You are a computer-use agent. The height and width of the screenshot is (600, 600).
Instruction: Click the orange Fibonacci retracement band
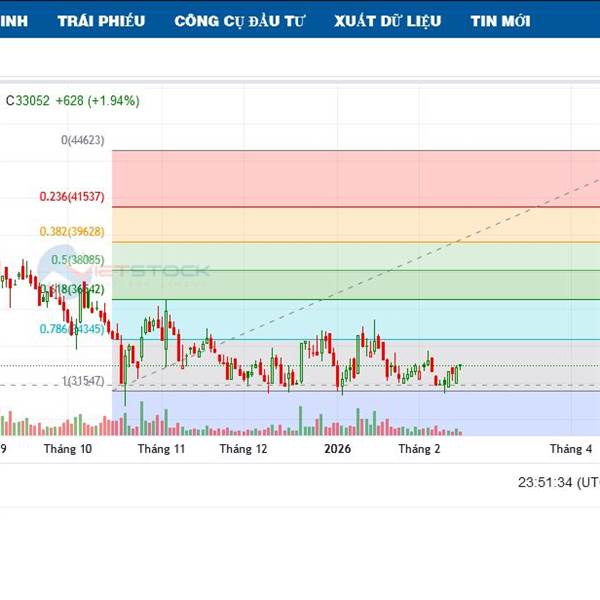click(350, 224)
